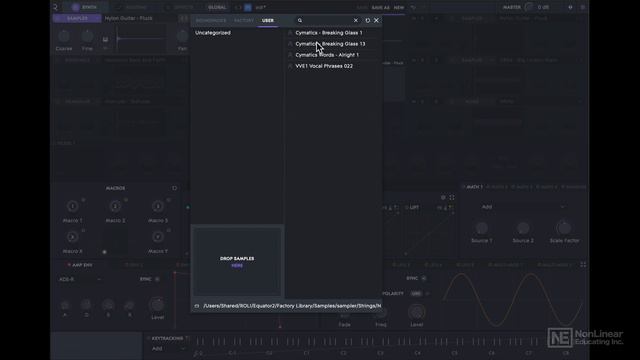Adjust the Fine tuning knob
640x360 pixels.
click(x=87, y=37)
